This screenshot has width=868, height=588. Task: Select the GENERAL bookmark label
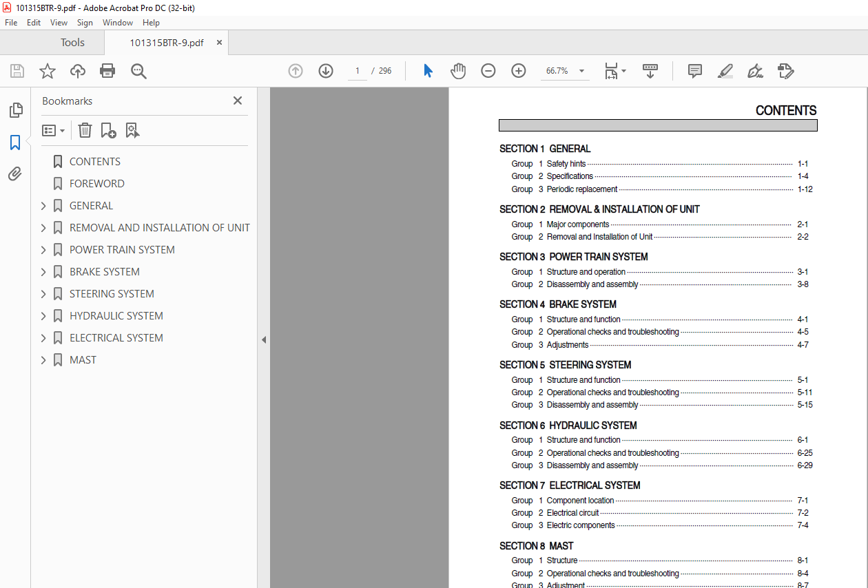coord(91,206)
